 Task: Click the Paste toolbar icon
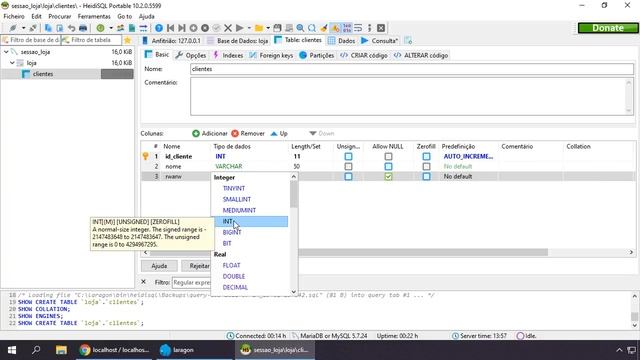coord(60,28)
